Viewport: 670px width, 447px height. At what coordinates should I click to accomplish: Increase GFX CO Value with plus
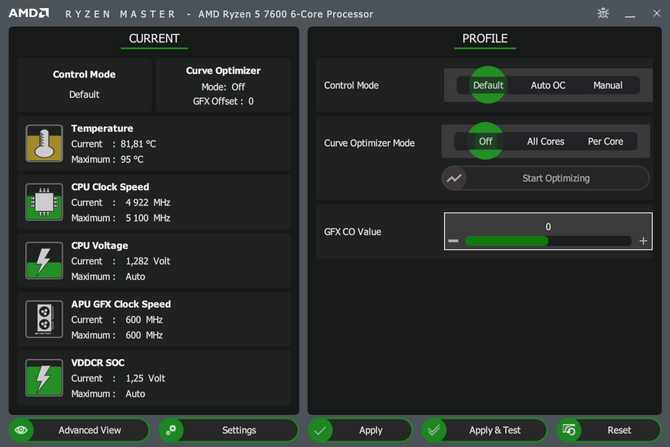[643, 241]
